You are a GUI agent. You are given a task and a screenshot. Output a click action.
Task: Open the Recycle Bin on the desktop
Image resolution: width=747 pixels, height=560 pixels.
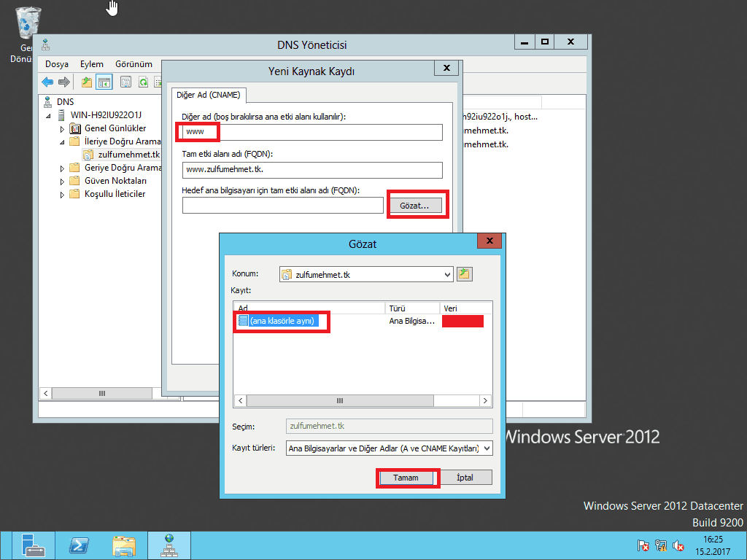click(x=28, y=24)
